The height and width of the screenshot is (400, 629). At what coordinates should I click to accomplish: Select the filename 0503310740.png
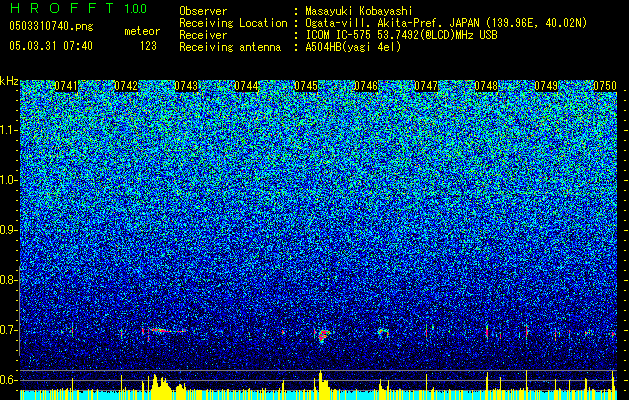(x=51, y=26)
